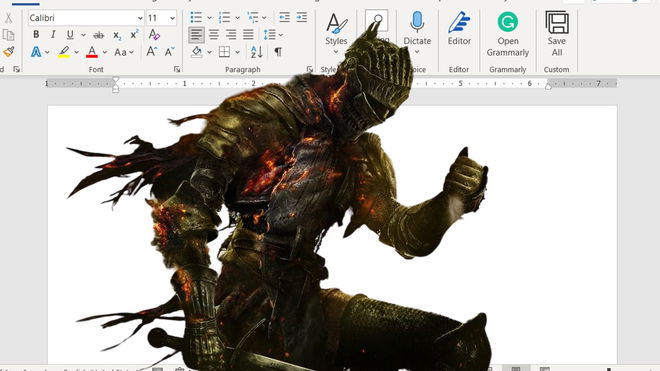This screenshot has width=660, height=371.
Task: Click the Sort A-Z icon
Action: click(257, 52)
